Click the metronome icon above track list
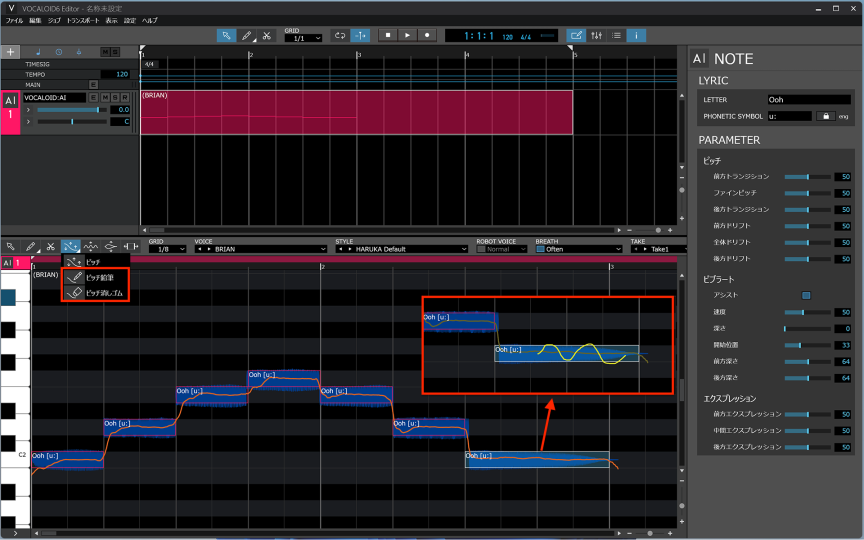 click(x=79, y=52)
